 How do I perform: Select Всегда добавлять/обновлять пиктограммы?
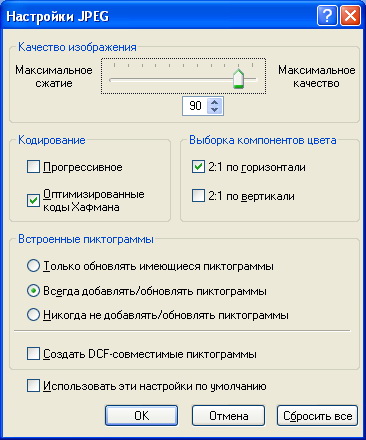(x=33, y=291)
